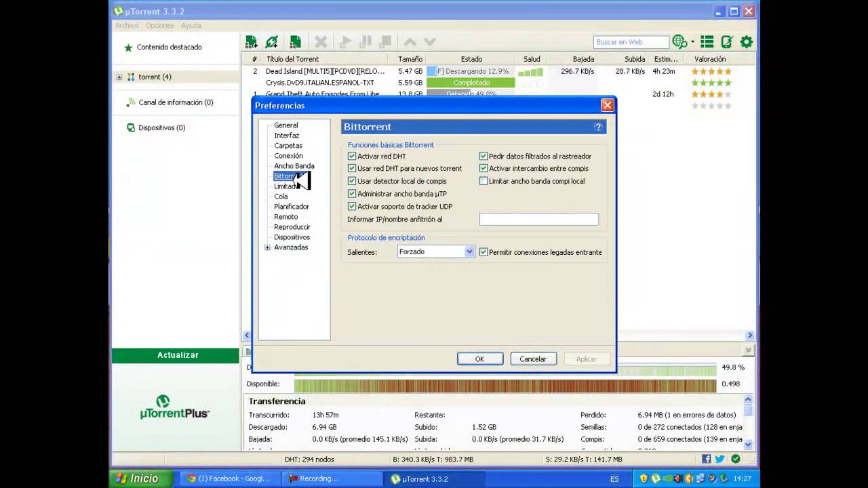Toggle Activar soporte de tracker UDP
Viewport: 868px width, 488px height.
pos(352,206)
